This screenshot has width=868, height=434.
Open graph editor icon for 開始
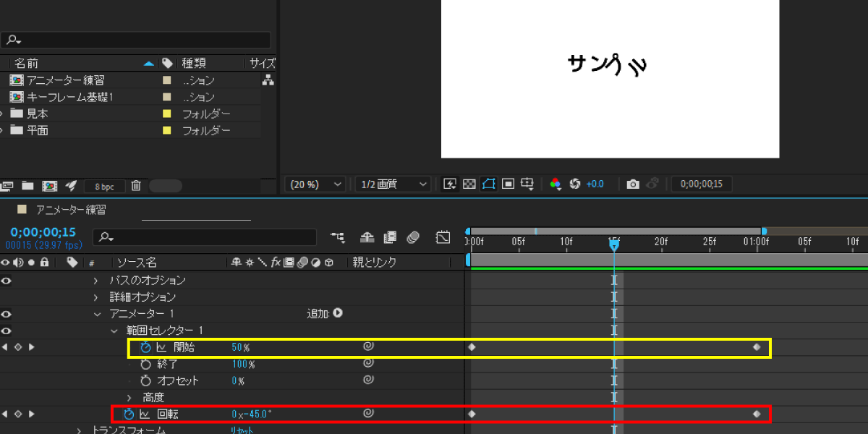(x=161, y=347)
